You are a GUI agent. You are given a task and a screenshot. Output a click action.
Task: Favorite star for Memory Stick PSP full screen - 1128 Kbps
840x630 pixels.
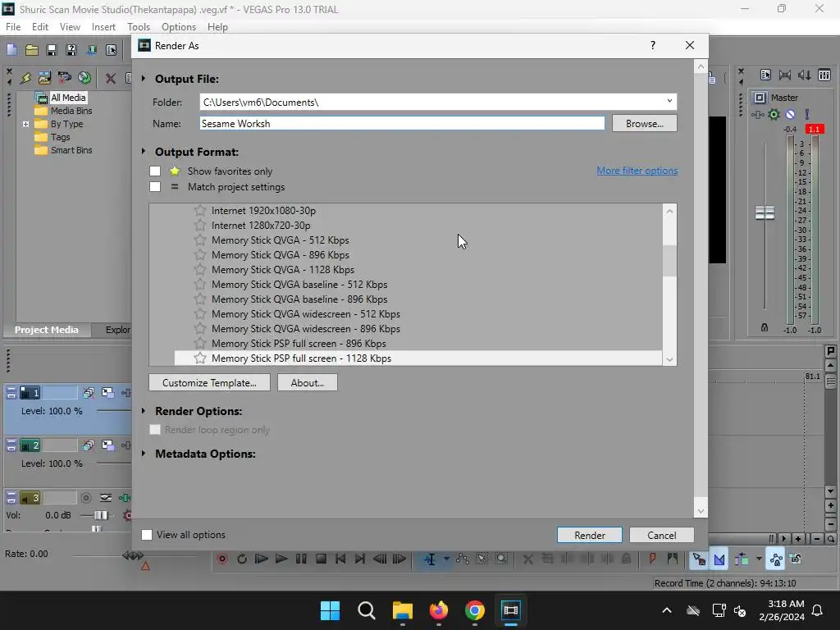(x=200, y=358)
